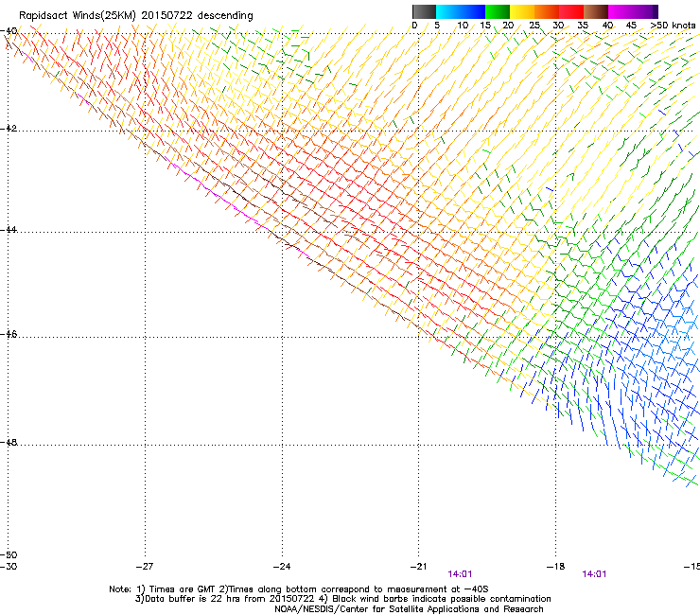Select the gray 0-5 knots legend swatch

(424, 11)
